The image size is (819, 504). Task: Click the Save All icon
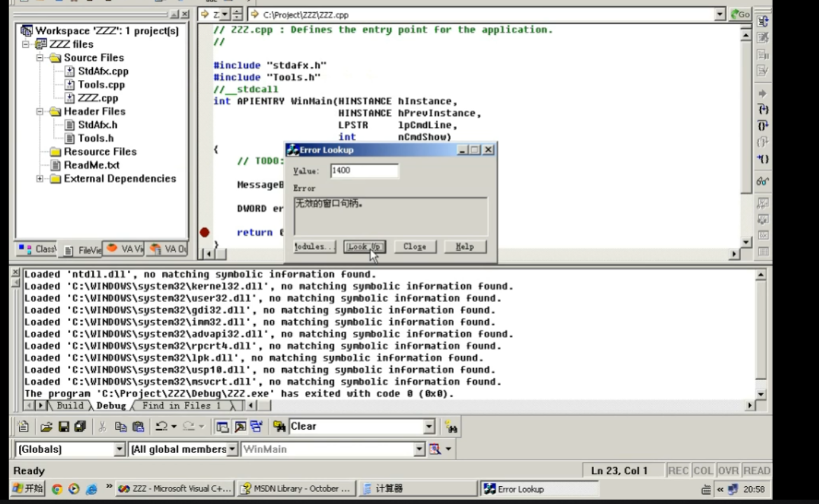[x=79, y=427]
